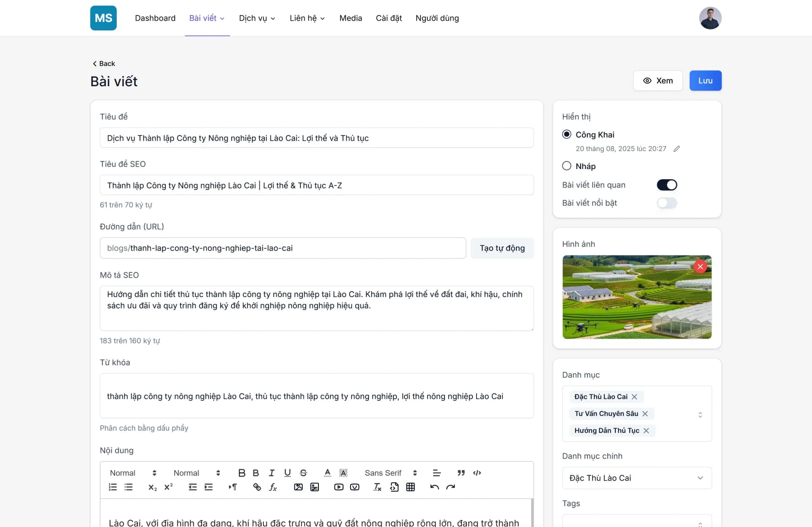Open the Dashboard menu item
812x527 pixels.
tap(155, 18)
